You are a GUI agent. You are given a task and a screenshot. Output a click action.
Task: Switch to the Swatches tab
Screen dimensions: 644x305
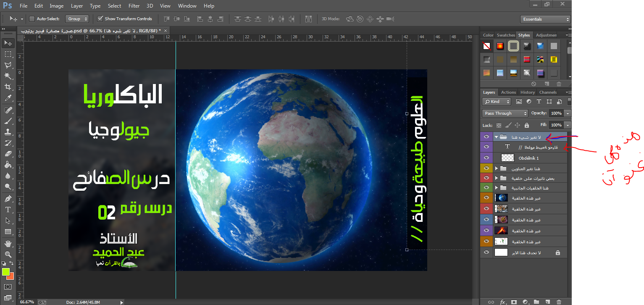click(x=505, y=35)
